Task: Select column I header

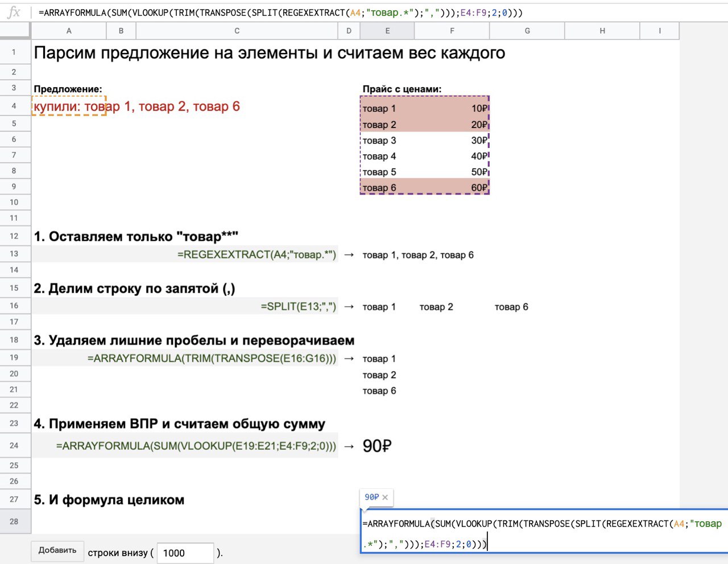Action: pyautogui.click(x=660, y=31)
